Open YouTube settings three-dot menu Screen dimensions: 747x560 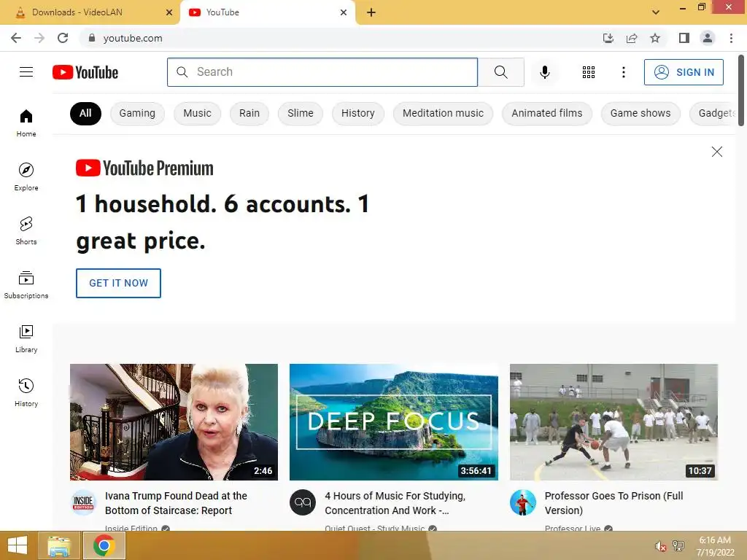(x=623, y=72)
